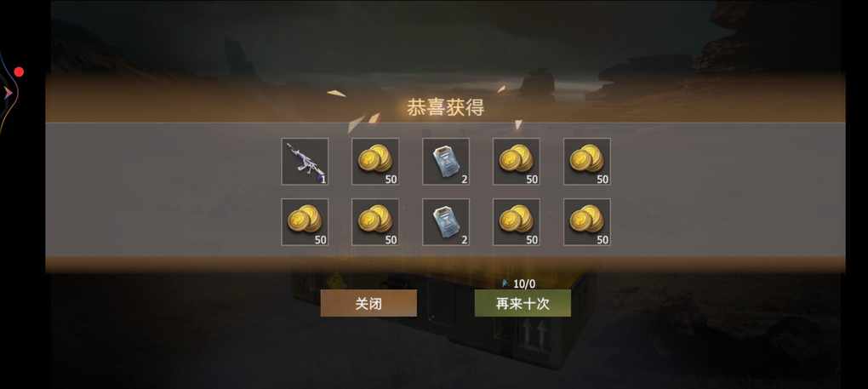Tap the fourth top-row coin reward

click(517, 161)
